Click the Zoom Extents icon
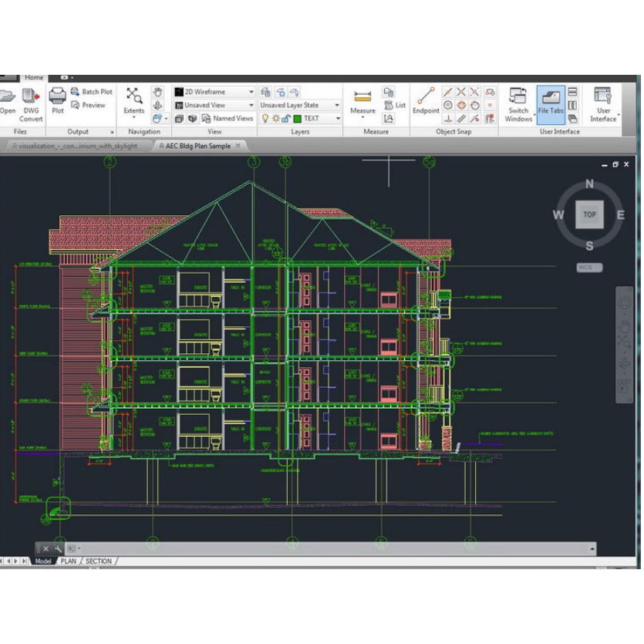The width and height of the screenshot is (644, 644). (x=133, y=96)
